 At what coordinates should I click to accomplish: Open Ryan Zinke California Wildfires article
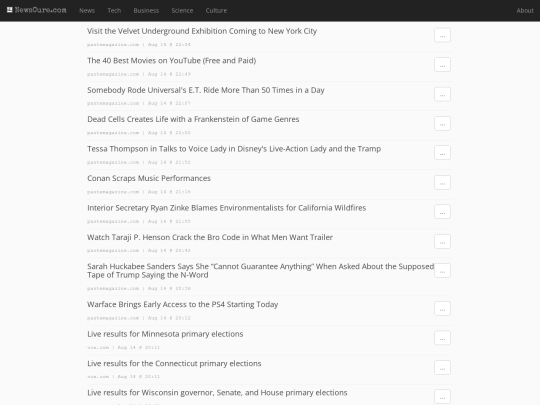click(227, 208)
